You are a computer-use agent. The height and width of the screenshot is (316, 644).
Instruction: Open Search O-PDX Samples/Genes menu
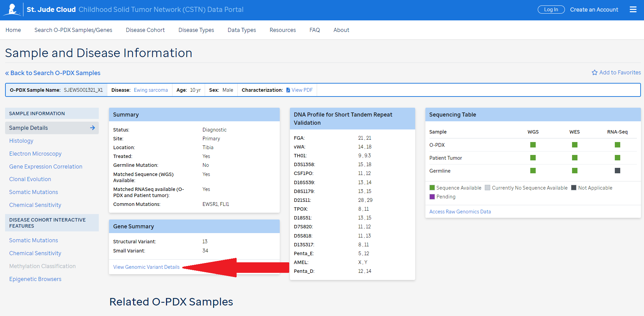[x=73, y=30]
